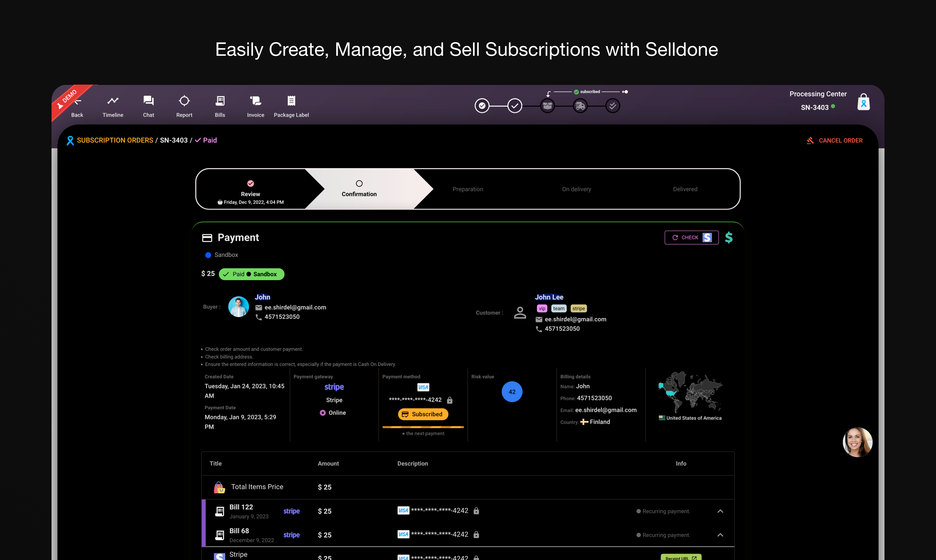The height and width of the screenshot is (560, 936).
Task: Go to the Preparation stage tab
Action: point(468,189)
